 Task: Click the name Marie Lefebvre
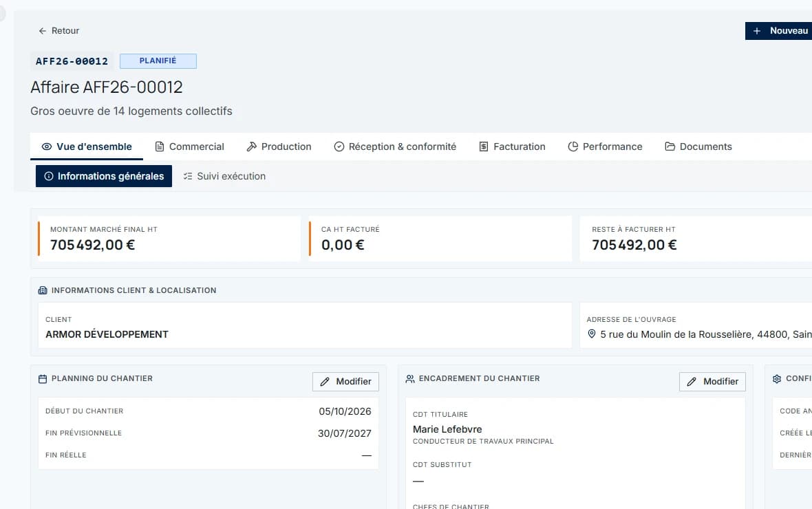[447, 429]
